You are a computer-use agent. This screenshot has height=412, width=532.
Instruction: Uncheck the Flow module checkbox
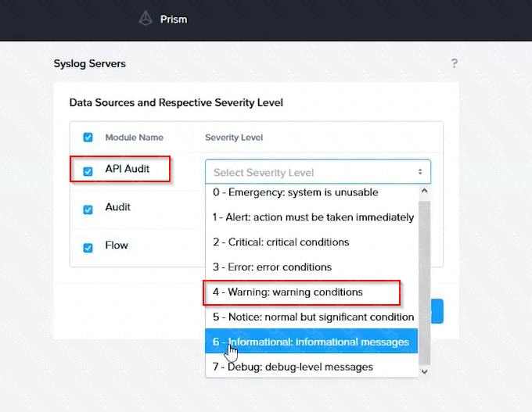point(88,246)
